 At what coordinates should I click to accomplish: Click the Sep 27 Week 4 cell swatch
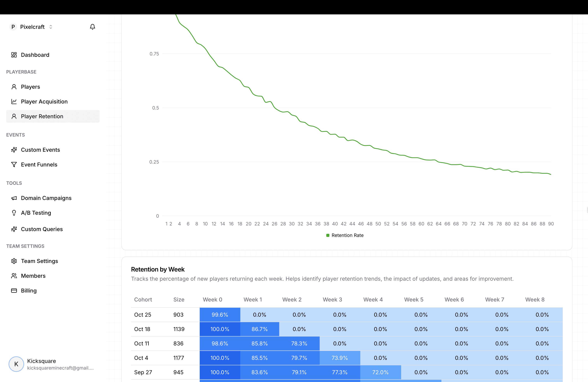coord(380,372)
